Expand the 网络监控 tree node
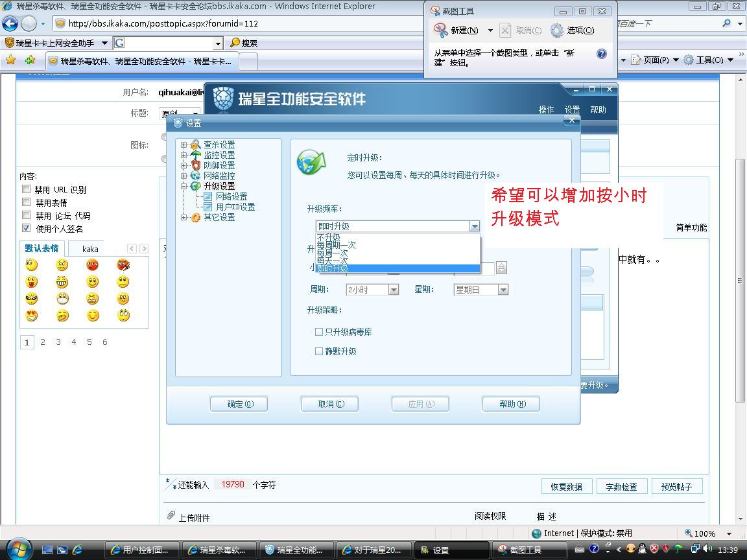This screenshot has height=560, width=747. (x=184, y=176)
